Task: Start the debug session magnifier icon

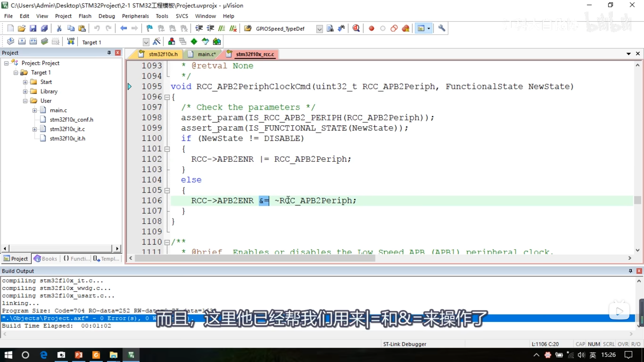Action: pyautogui.click(x=356, y=28)
